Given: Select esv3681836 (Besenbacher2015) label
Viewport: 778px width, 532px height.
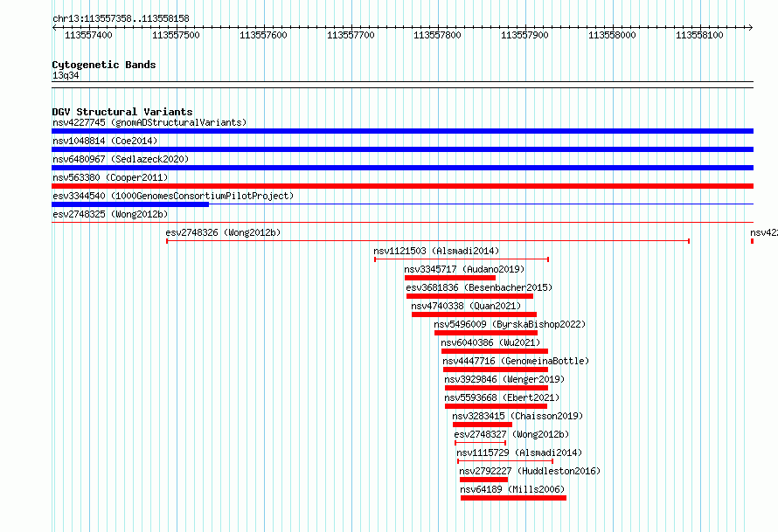Looking at the screenshot, I should tap(479, 287).
